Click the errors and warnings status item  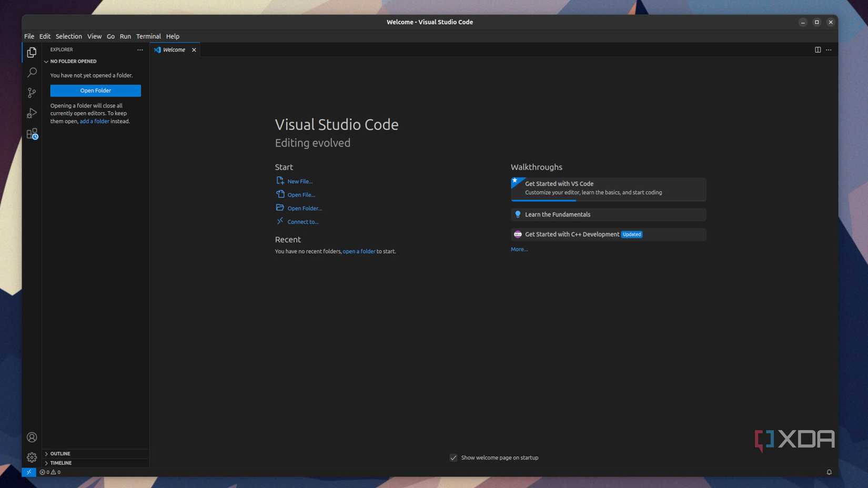(50, 472)
